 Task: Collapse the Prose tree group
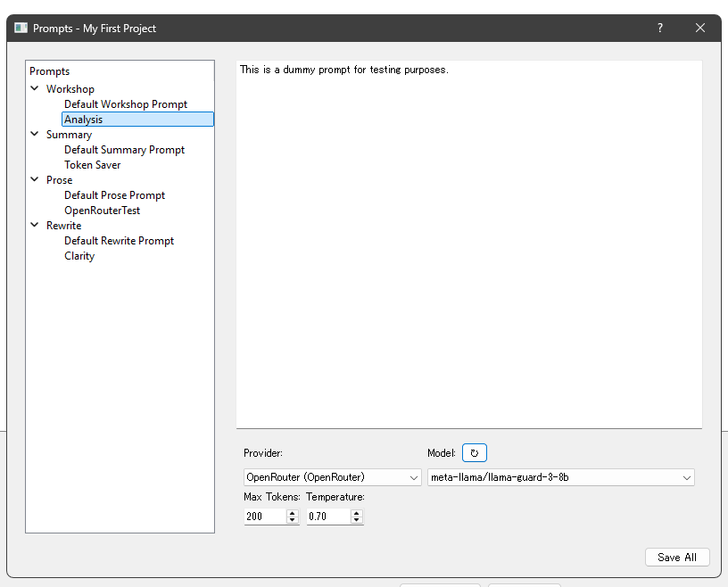tap(35, 180)
